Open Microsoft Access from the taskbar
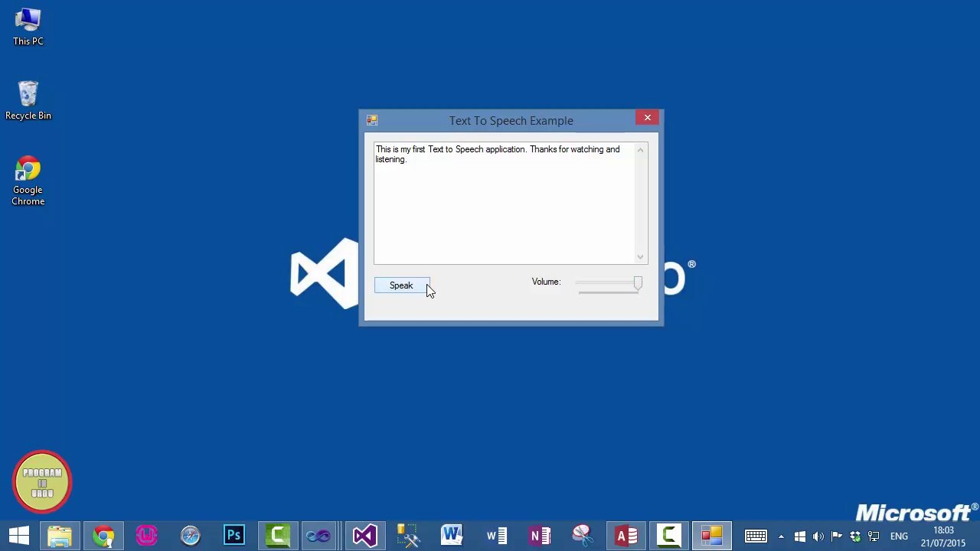This screenshot has width=980, height=551. tap(627, 536)
